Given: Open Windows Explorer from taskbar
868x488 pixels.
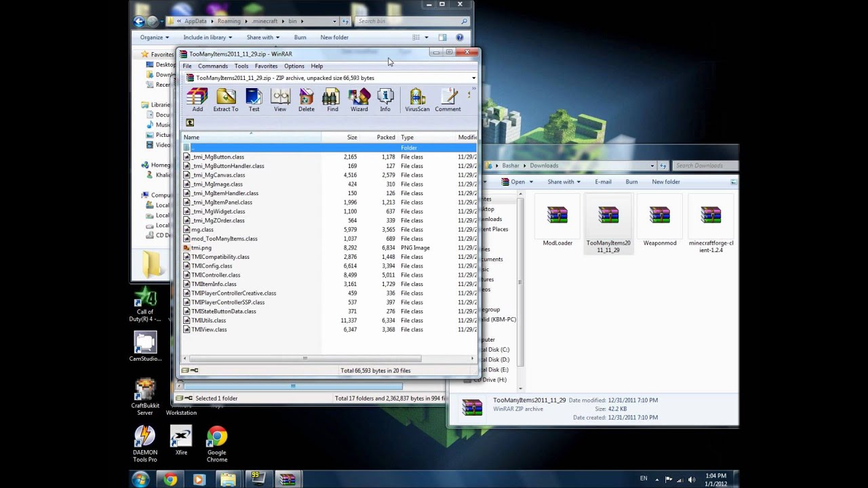Looking at the screenshot, I should (229, 479).
